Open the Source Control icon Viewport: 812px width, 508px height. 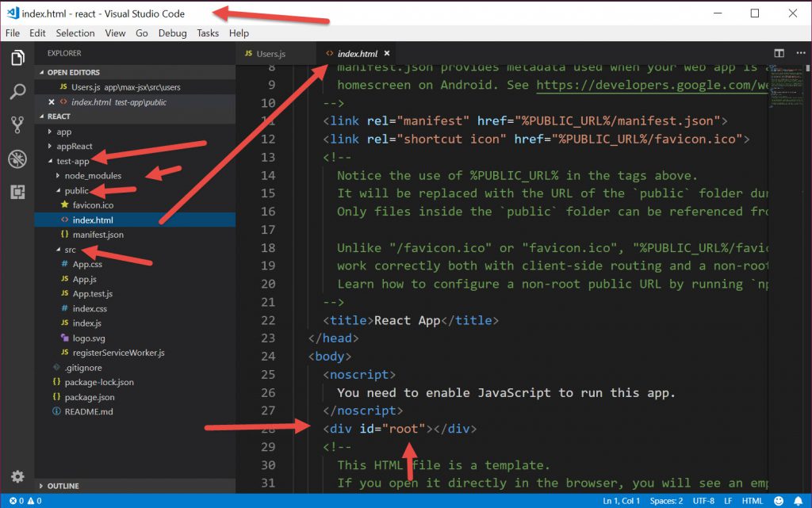[x=17, y=124]
